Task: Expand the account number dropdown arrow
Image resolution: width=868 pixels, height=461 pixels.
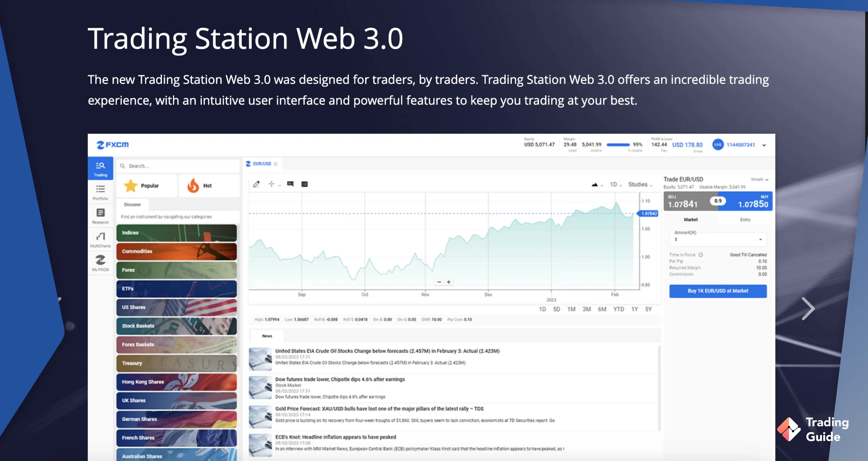Action: pos(764,145)
